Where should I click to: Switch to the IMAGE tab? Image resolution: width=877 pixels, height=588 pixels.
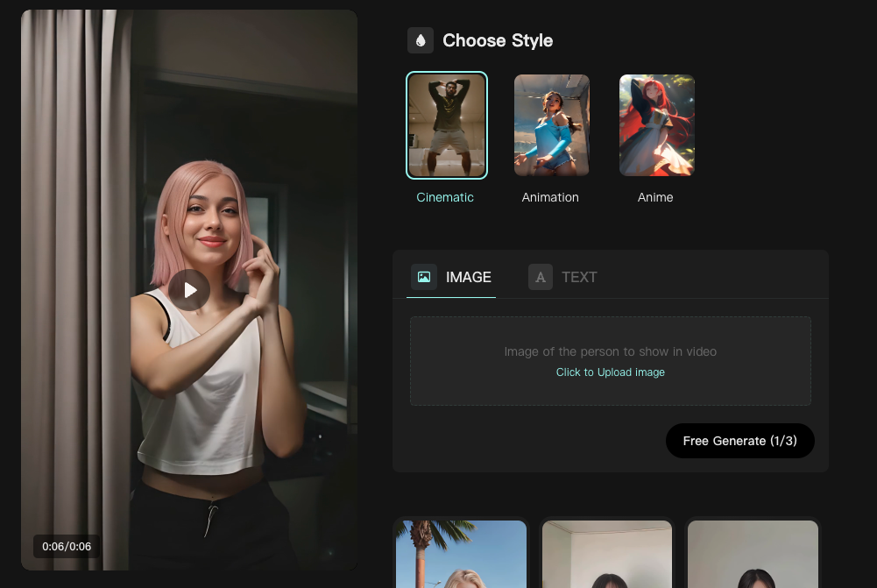coord(451,278)
